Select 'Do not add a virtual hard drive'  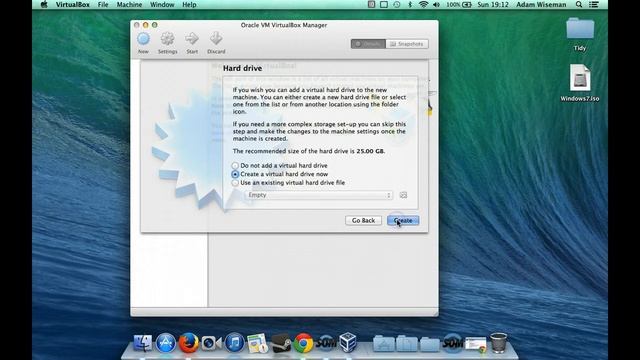click(280, 165)
